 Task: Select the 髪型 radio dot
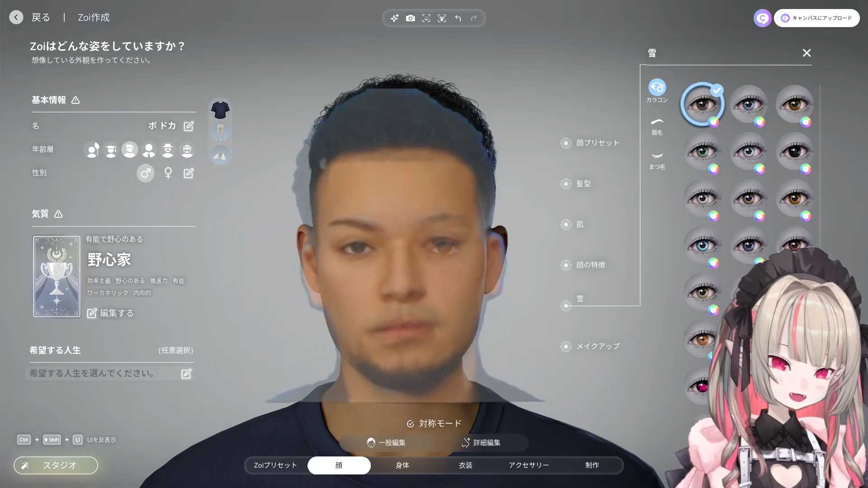(x=566, y=184)
